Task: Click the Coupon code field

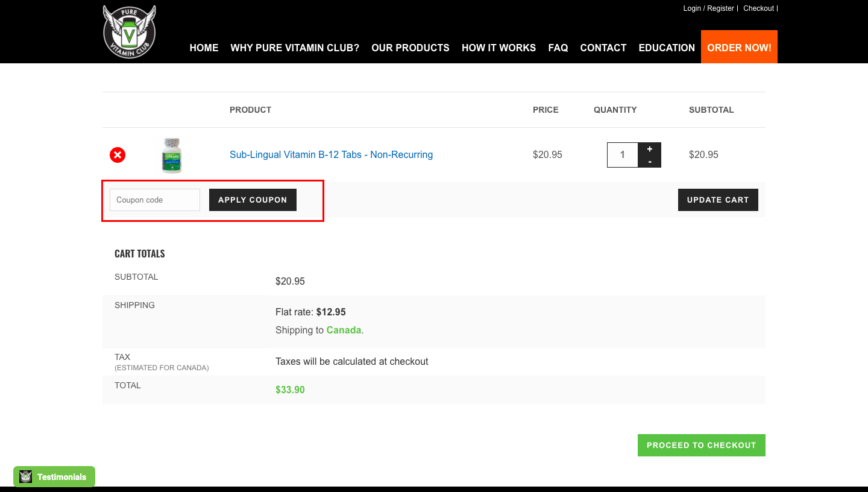Action: 155,200
